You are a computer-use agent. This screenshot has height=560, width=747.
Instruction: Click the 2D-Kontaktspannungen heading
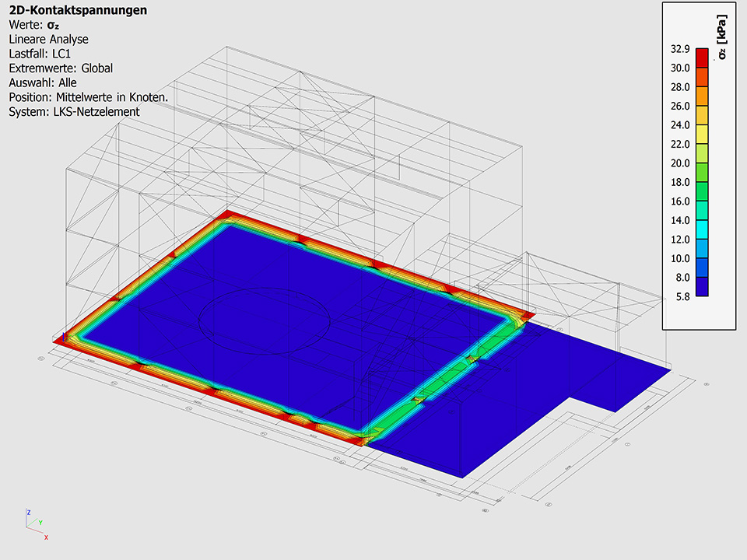click(x=65, y=10)
